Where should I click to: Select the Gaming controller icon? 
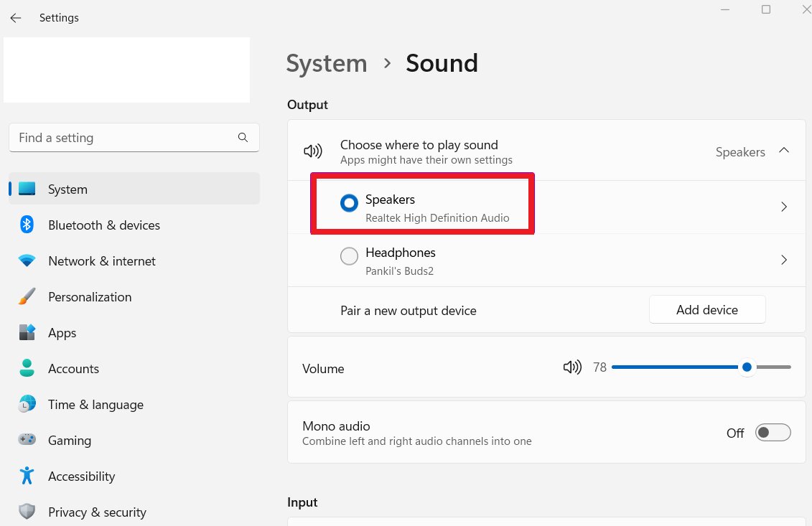27,440
